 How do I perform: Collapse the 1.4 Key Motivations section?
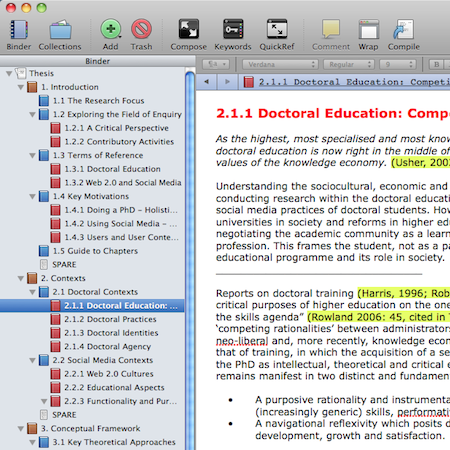(x=32, y=196)
